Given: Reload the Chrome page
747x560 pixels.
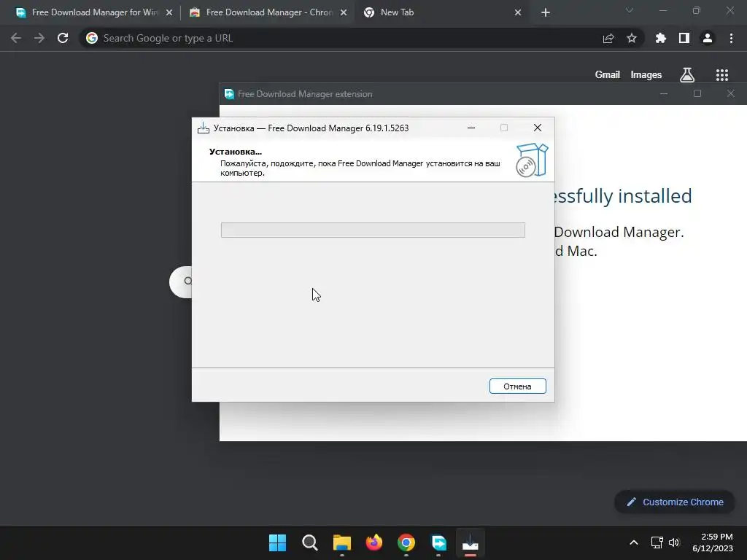Looking at the screenshot, I should (x=63, y=38).
